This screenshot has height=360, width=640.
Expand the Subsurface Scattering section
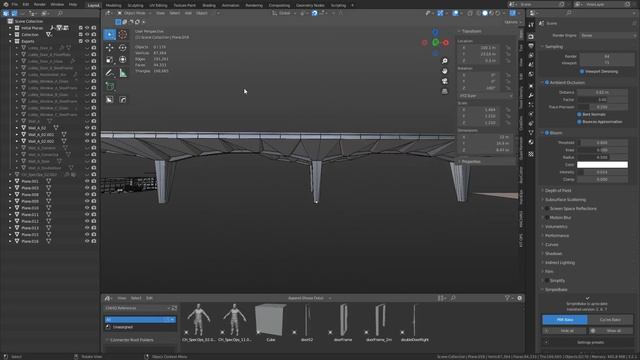pyautogui.click(x=565, y=200)
